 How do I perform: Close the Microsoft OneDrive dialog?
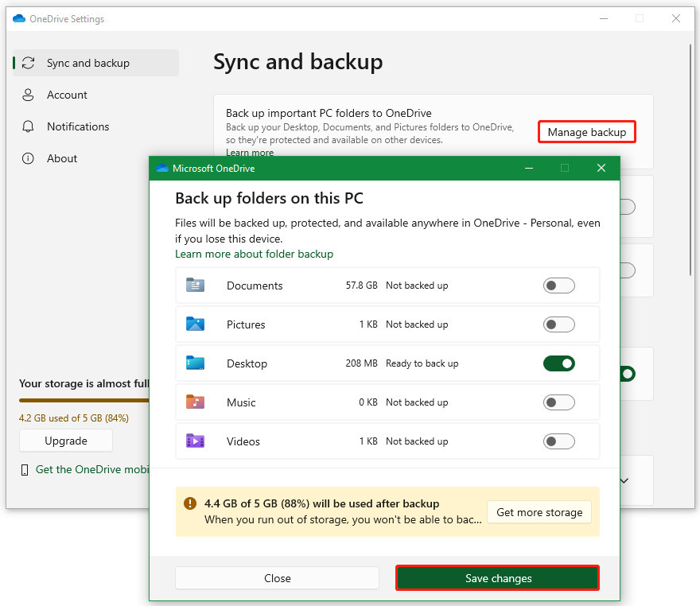pos(601,168)
